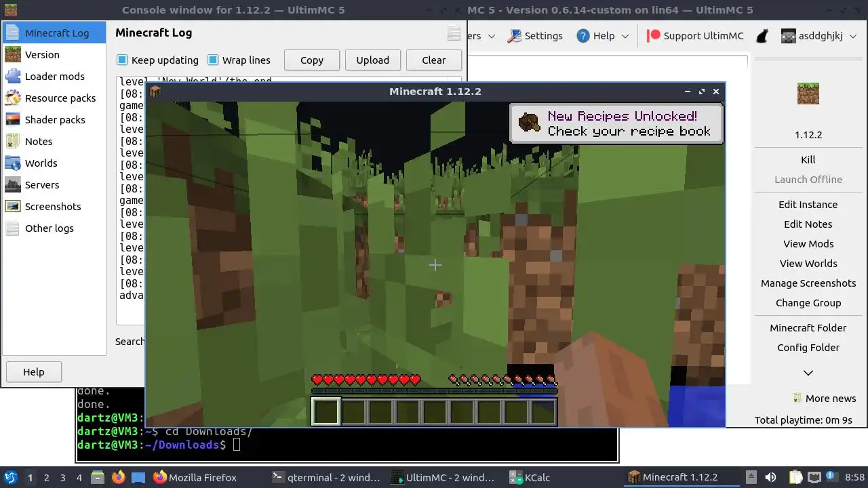Open the Minecraft Log page in sidebar
The width and height of the screenshot is (868, 488).
click(54, 33)
